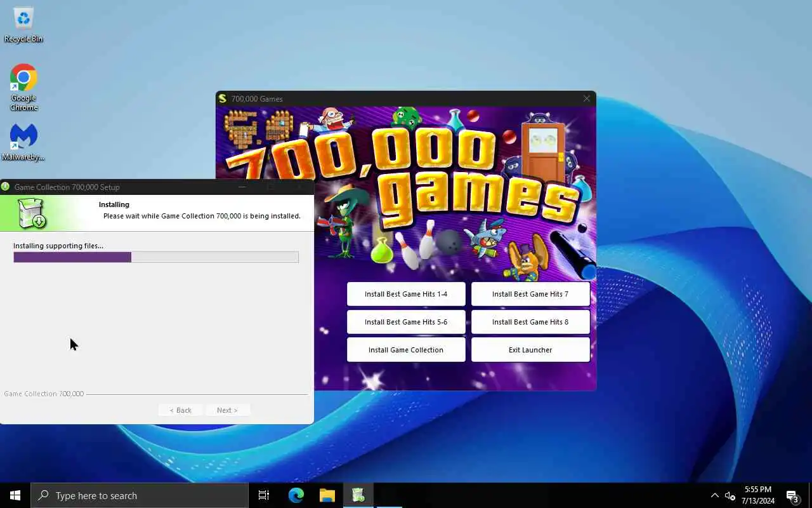The width and height of the screenshot is (812, 508).
Task: Click Exit Launcher button
Action: click(530, 350)
